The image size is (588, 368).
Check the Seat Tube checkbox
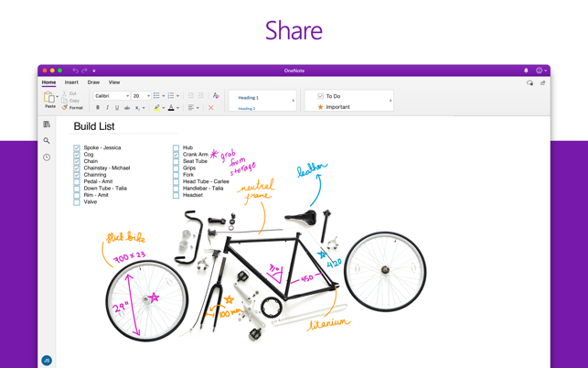(x=176, y=161)
